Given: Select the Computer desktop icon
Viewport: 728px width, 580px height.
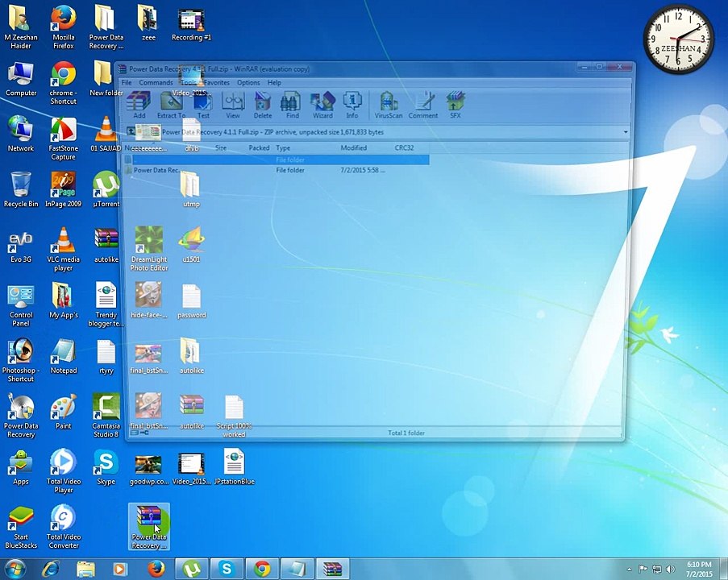Looking at the screenshot, I should pos(21,79).
